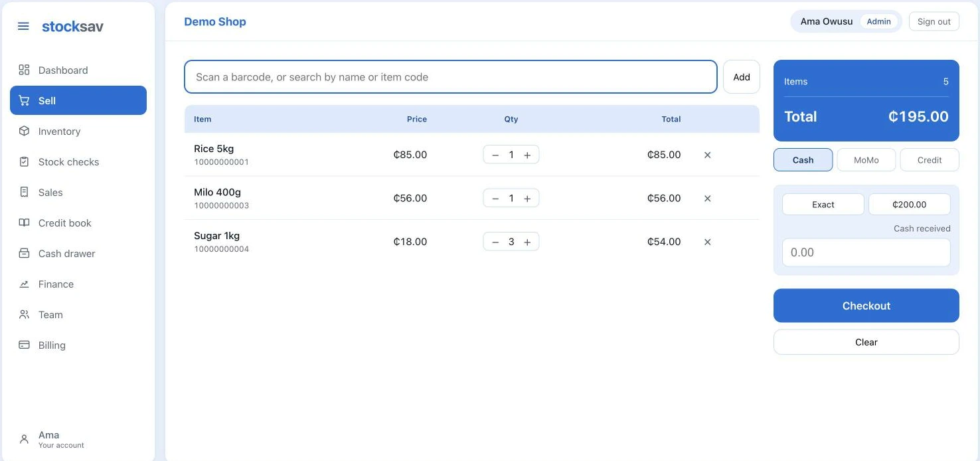Open Ama's account at sidebar bottom
The image size is (980, 461).
(x=78, y=439)
